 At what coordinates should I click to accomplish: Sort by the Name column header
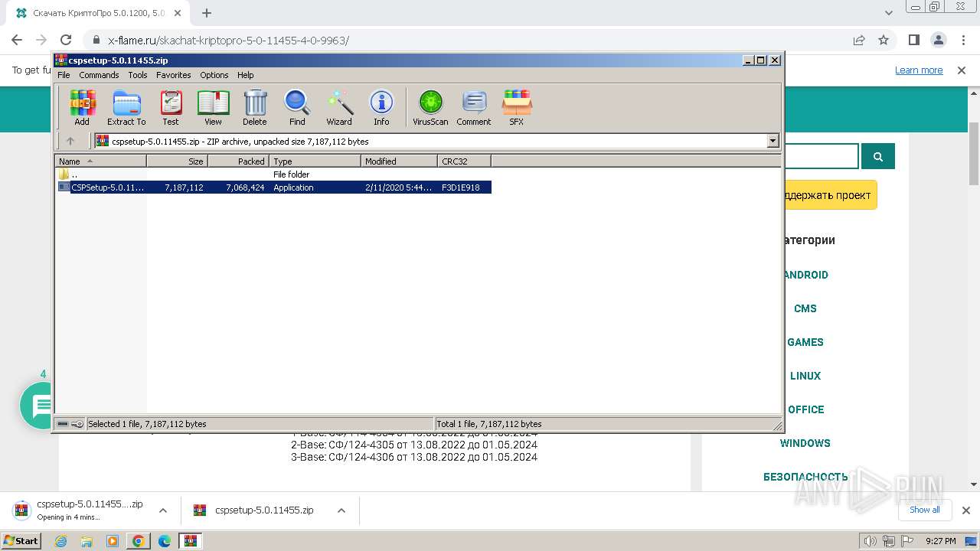coord(101,161)
